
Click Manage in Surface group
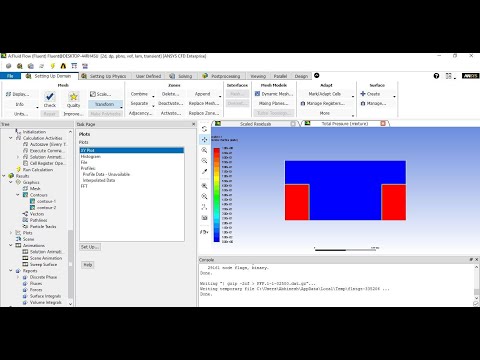[373, 104]
